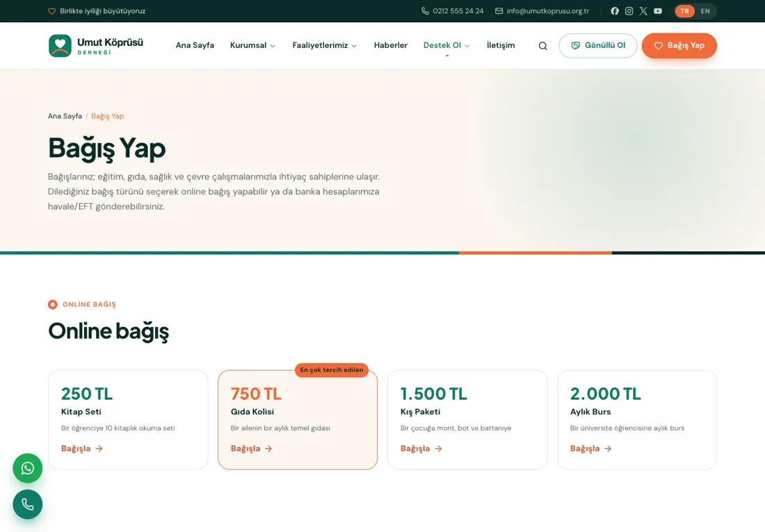Click the 250 TL amount text
Screen dimensions: 765x532
[x=87, y=394]
